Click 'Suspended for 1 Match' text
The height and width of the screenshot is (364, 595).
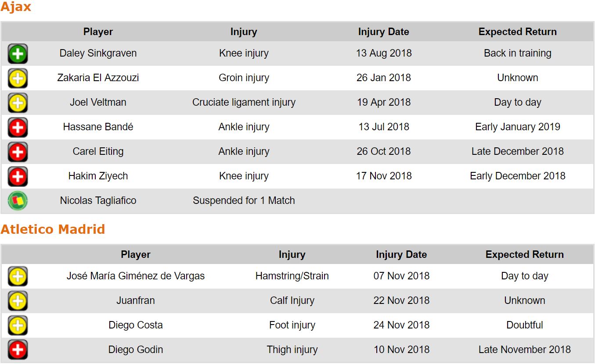(244, 201)
